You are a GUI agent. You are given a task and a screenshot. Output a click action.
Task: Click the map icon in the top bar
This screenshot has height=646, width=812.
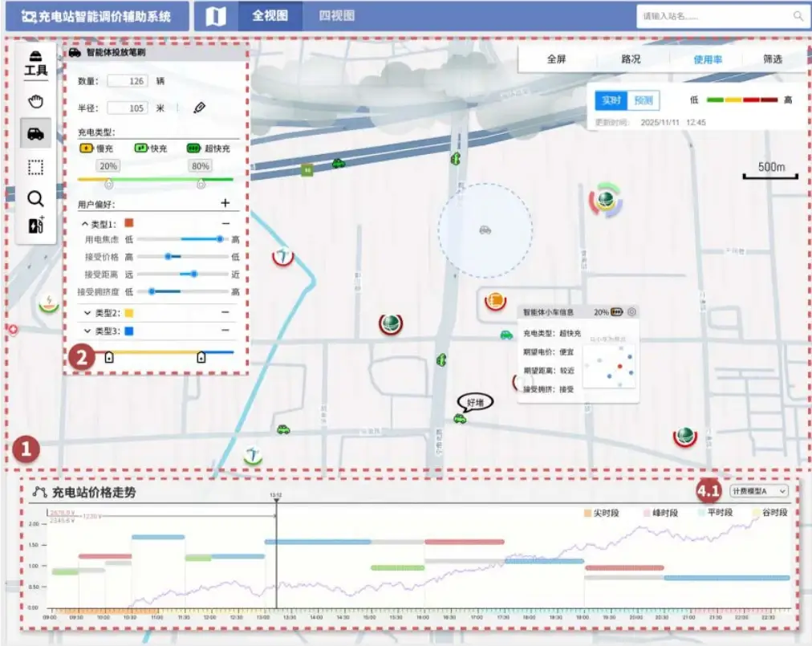point(215,16)
